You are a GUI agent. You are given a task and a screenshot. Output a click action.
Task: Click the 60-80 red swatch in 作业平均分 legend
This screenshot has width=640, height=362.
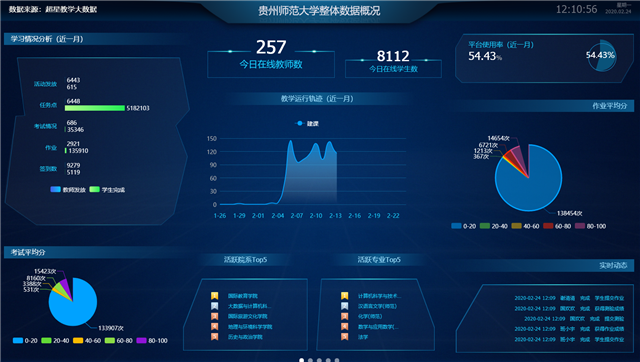[548, 226]
